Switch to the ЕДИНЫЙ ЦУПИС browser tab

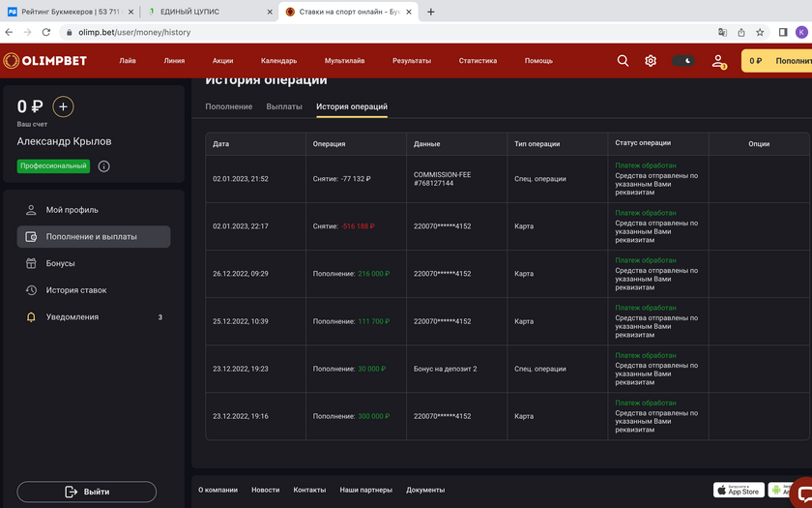click(x=209, y=12)
